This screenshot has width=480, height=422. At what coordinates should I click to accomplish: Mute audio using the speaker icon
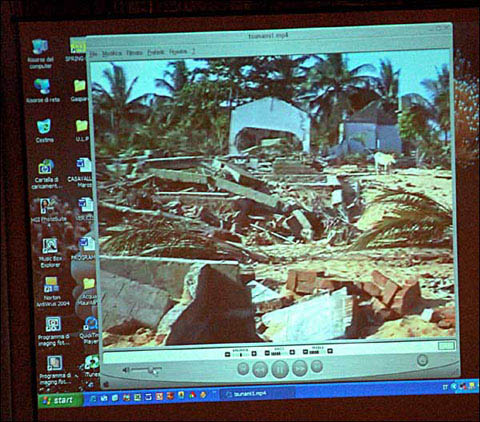tap(126, 370)
